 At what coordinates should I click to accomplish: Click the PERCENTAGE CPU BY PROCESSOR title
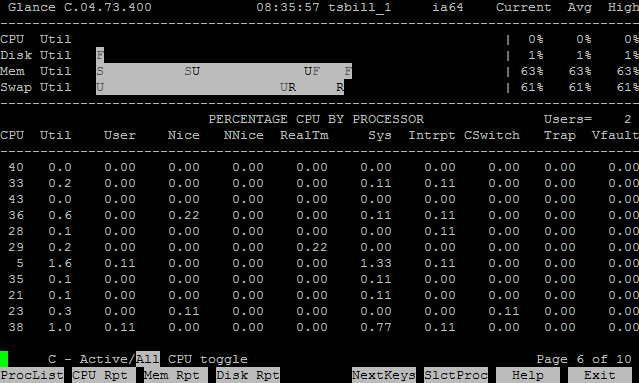[316, 119]
